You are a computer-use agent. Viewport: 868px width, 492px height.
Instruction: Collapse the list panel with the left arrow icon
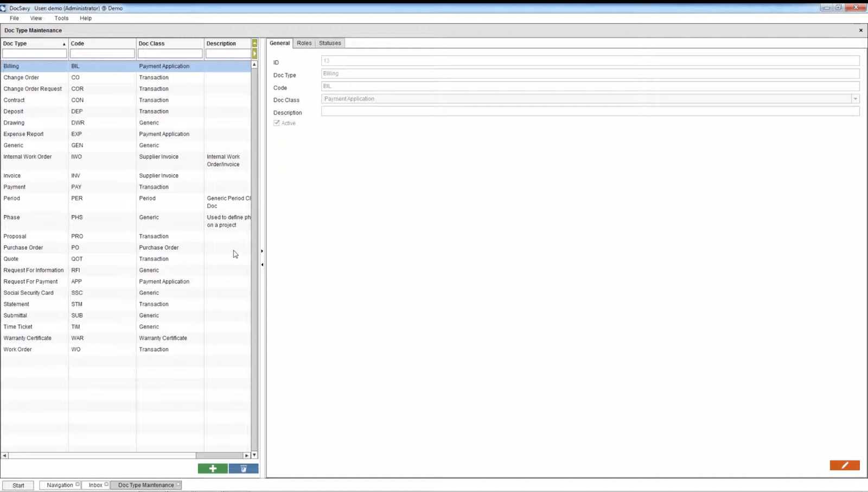tap(263, 265)
